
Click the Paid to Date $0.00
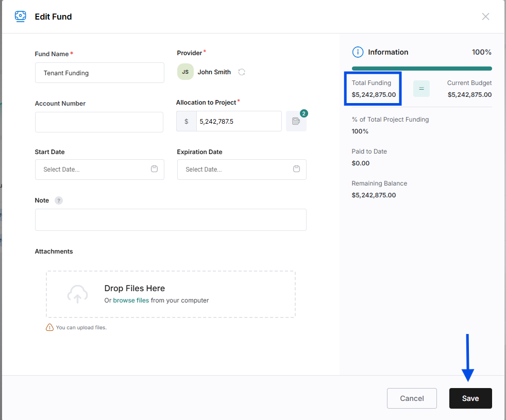(361, 163)
